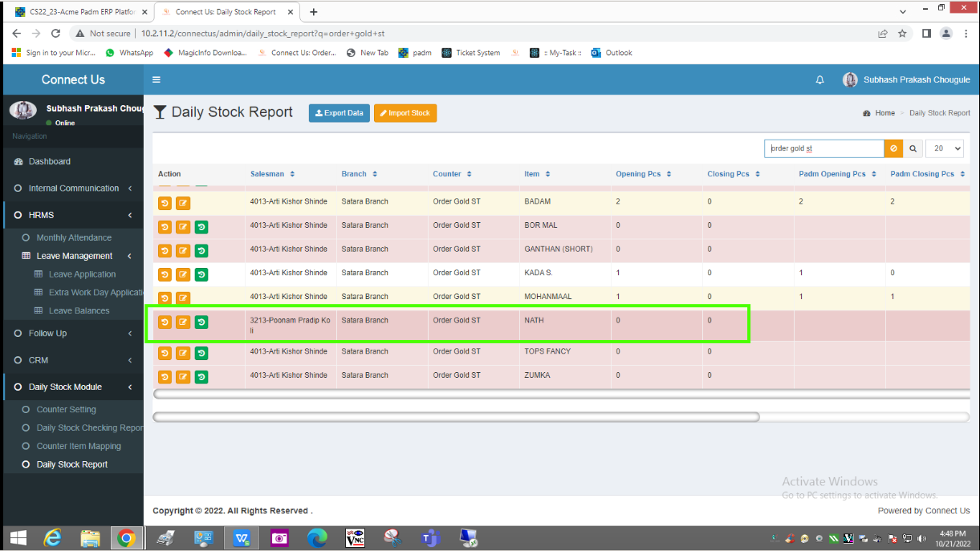Toggle the sidebar with hamburger menu icon

click(x=157, y=79)
